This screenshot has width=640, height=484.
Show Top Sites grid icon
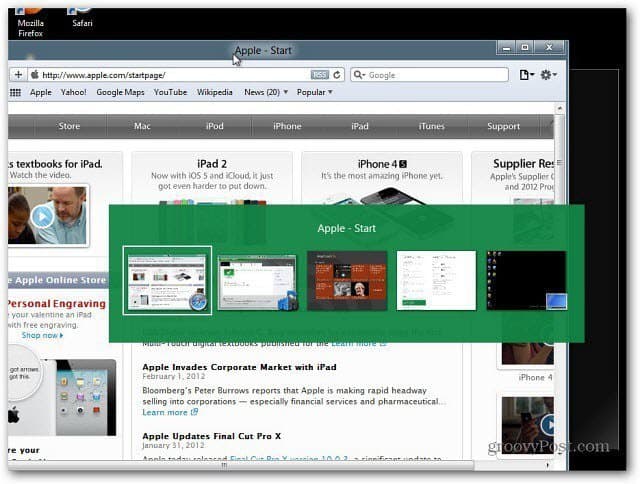[x=15, y=93]
